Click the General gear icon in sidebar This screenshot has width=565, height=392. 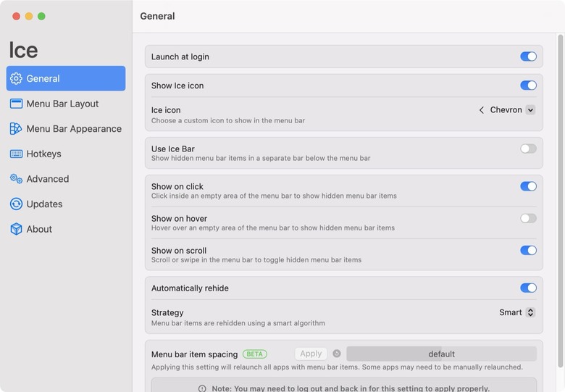(x=16, y=78)
